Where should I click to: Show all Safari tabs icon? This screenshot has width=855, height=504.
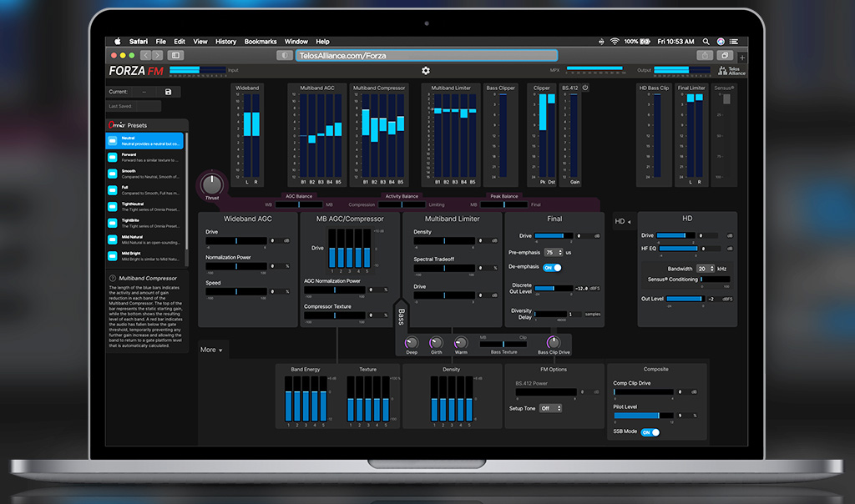coord(725,56)
